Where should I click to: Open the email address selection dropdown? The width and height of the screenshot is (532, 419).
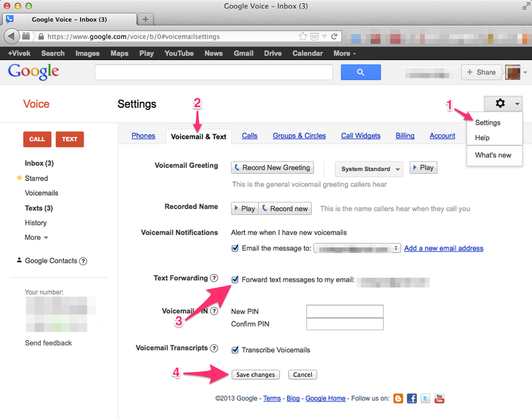(357, 249)
